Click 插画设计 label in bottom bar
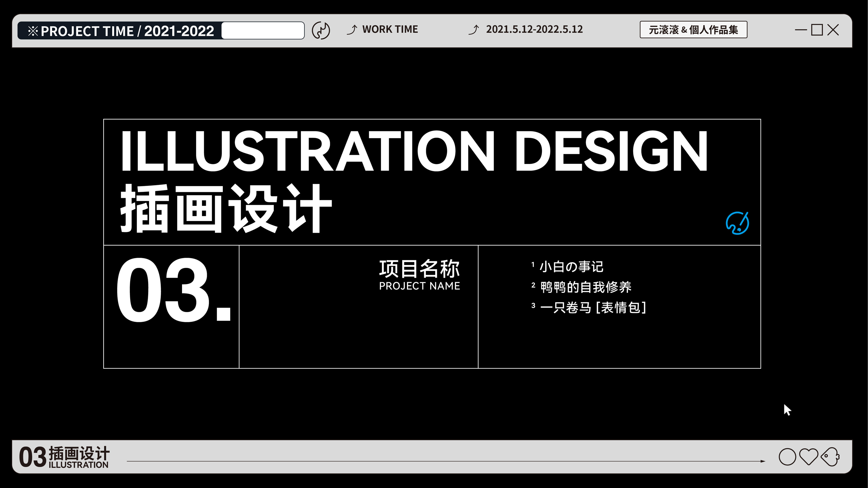868x488 pixels. click(79, 453)
